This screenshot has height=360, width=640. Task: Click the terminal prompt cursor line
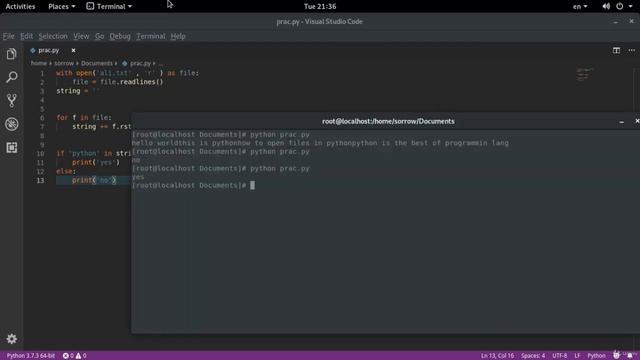pyautogui.click(x=193, y=185)
